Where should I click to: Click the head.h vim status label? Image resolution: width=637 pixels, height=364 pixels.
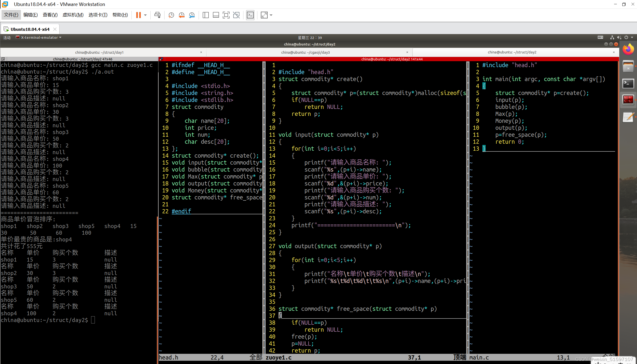pos(169,358)
